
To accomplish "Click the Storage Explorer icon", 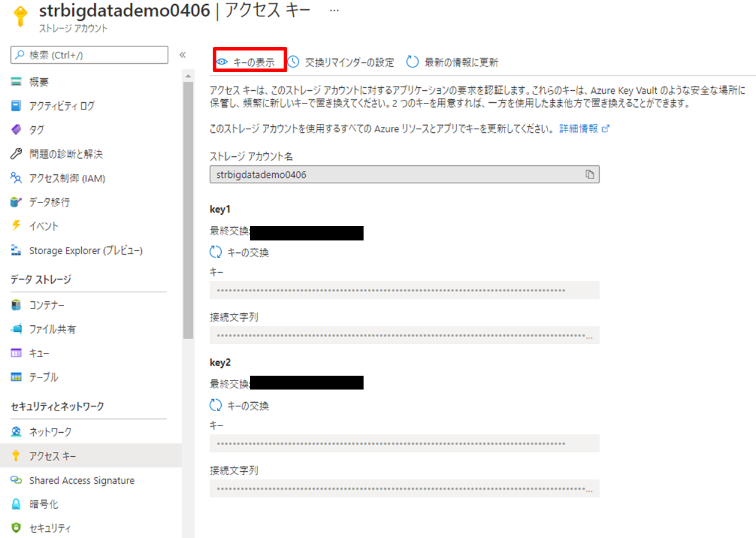I will click(x=16, y=250).
